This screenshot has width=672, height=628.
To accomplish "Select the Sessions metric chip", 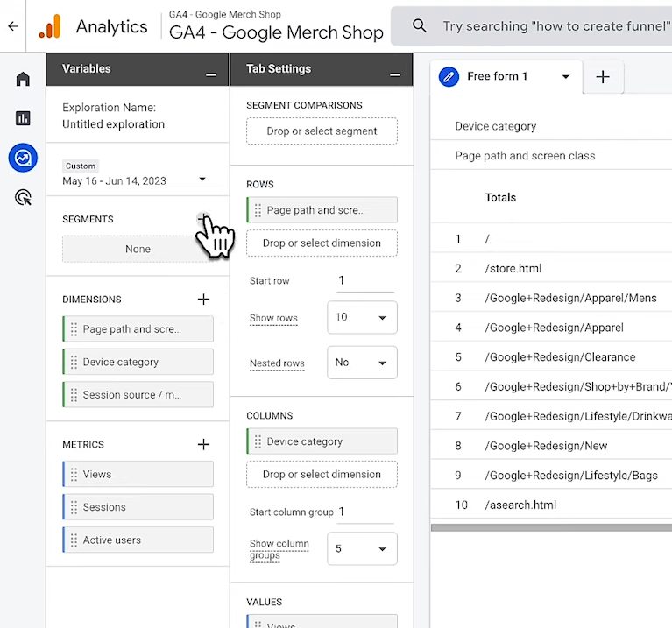I will pos(138,507).
